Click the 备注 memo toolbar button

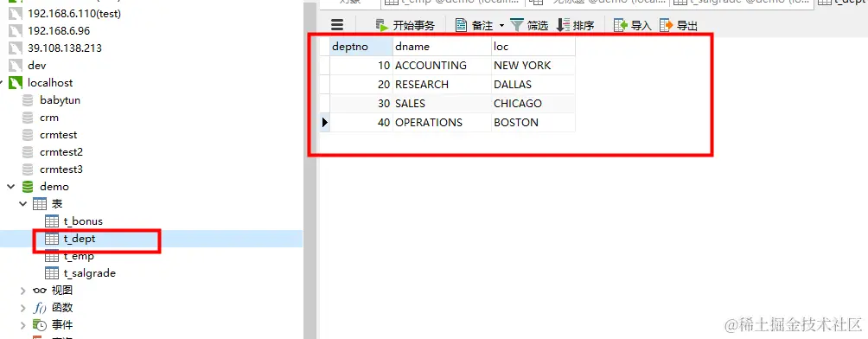pyautogui.click(x=474, y=25)
